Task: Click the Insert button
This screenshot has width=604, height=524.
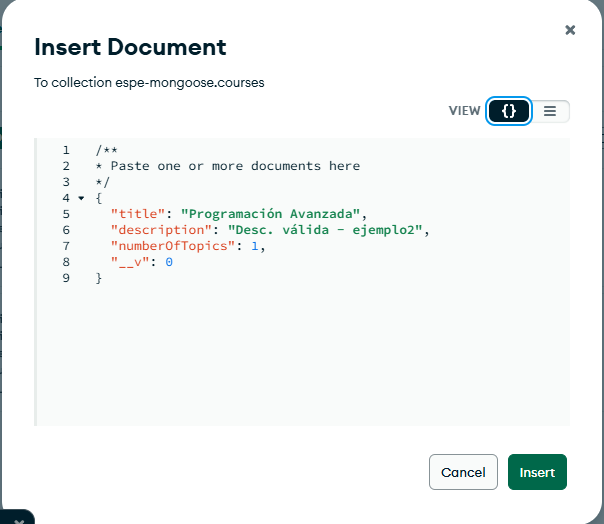Action: 537,472
